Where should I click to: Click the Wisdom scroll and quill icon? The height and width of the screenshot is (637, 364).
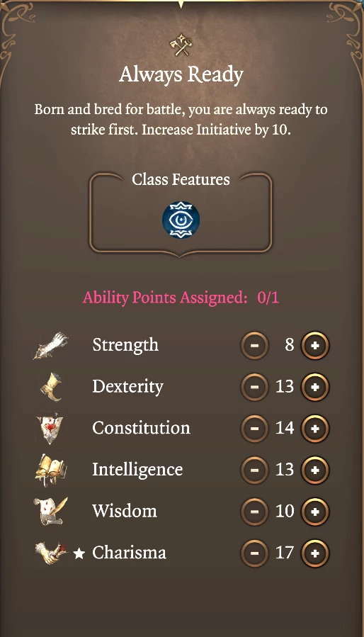51,512
